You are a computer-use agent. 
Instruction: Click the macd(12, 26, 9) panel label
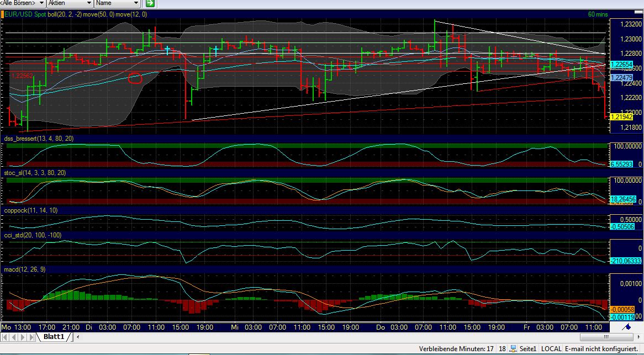point(25,269)
